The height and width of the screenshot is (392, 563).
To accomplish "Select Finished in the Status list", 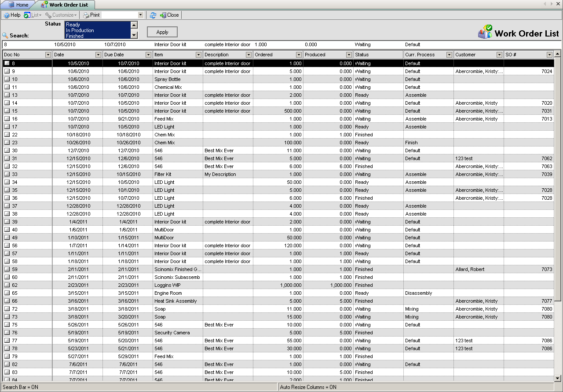I will [x=75, y=36].
